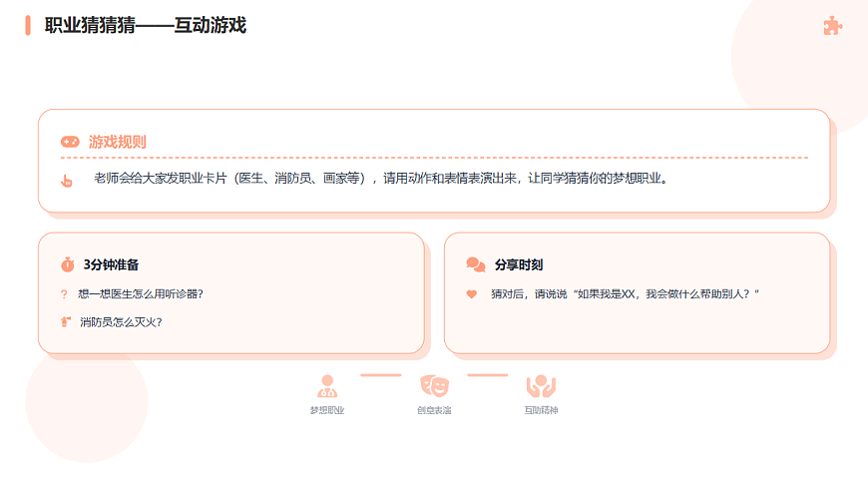Click the pointing hand icon before 老师会给大家
Viewport: 868px width, 488px height.
pos(67,181)
